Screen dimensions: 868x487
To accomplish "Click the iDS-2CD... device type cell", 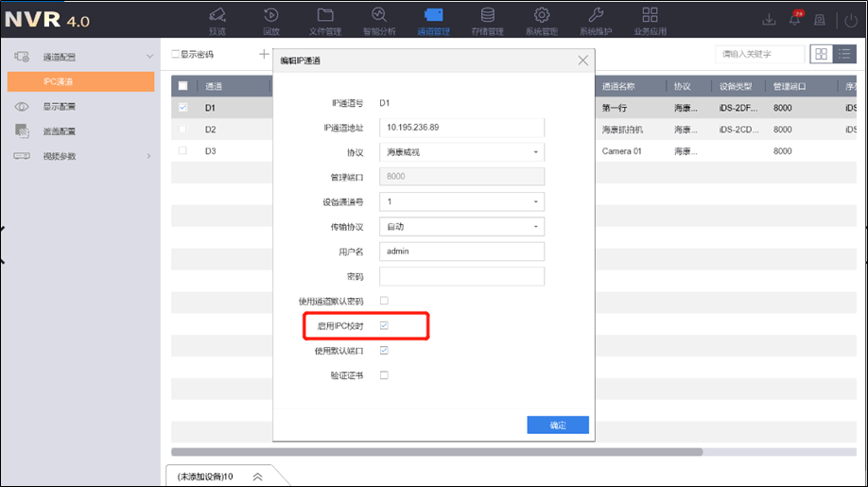I will pos(739,130).
